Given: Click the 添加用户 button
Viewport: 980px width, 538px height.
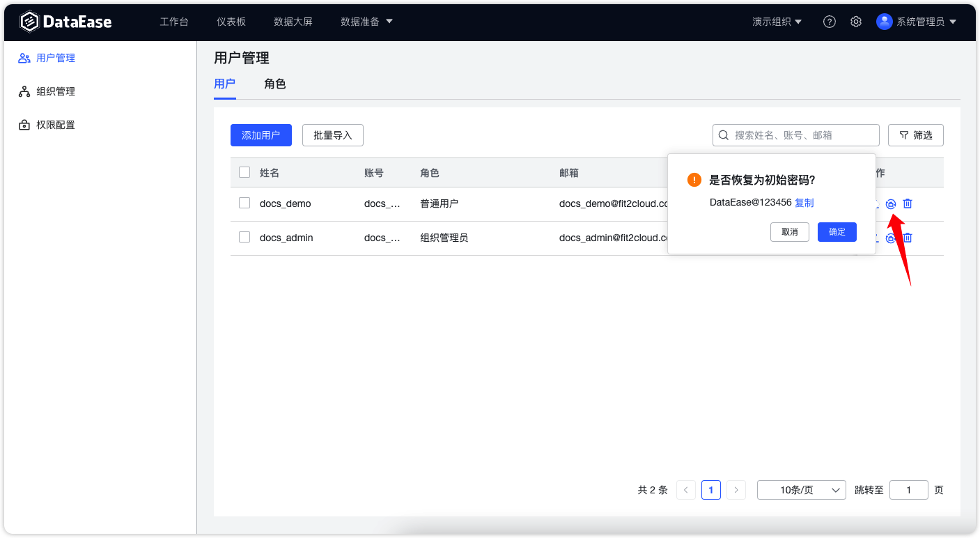Looking at the screenshot, I should 261,135.
